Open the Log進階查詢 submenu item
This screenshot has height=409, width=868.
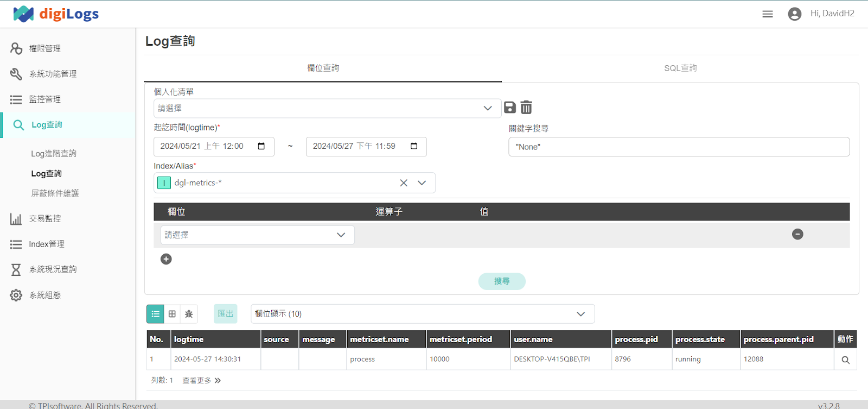click(x=54, y=154)
